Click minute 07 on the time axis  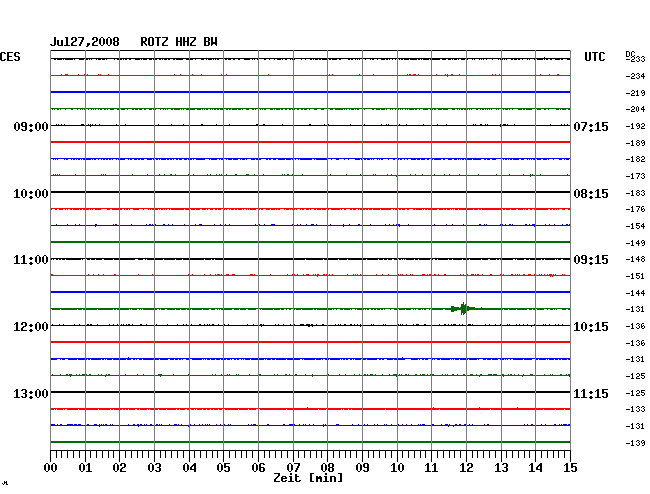pyautogui.click(x=293, y=467)
